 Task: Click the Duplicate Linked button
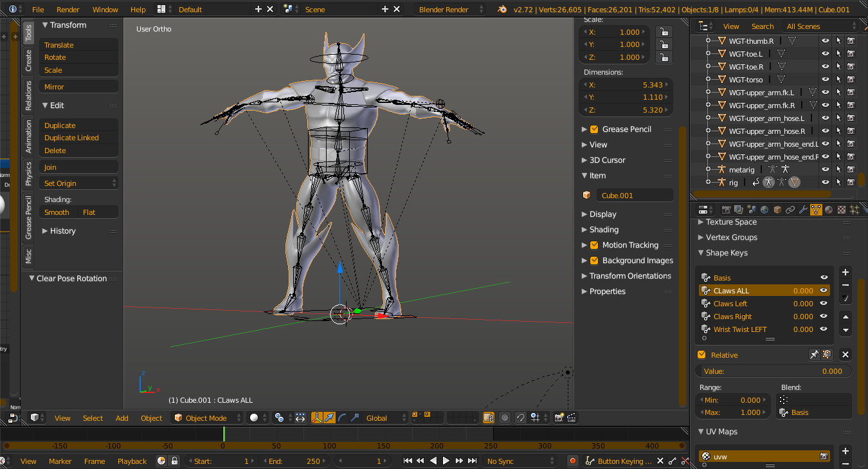tap(78, 138)
